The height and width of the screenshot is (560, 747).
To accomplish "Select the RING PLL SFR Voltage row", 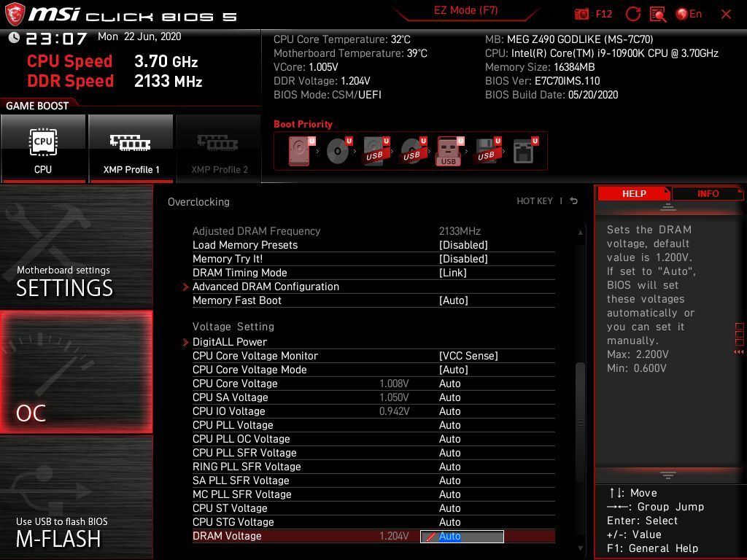I will coord(373,466).
